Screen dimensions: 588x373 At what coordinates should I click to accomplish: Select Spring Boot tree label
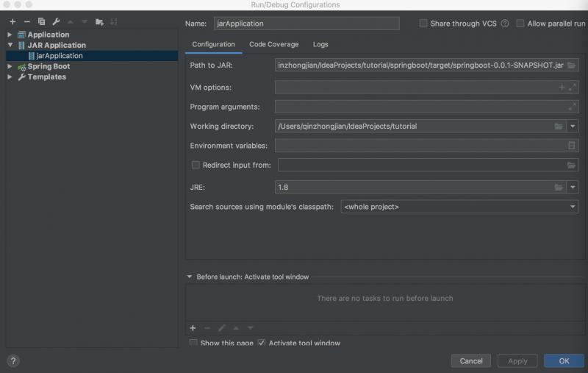[49, 66]
